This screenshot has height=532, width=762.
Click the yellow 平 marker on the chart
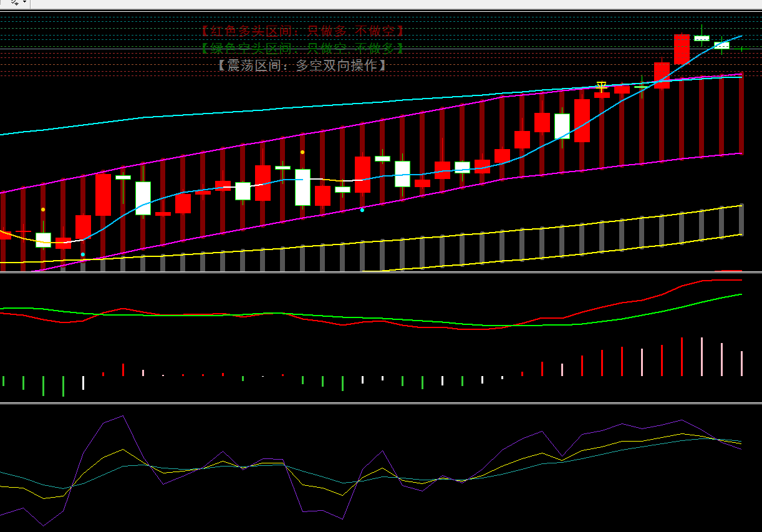tap(602, 86)
